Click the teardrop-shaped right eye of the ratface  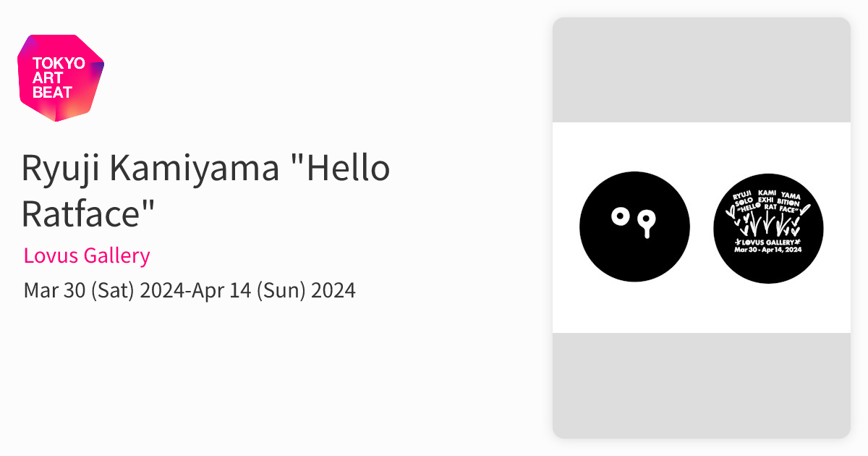coord(649,220)
